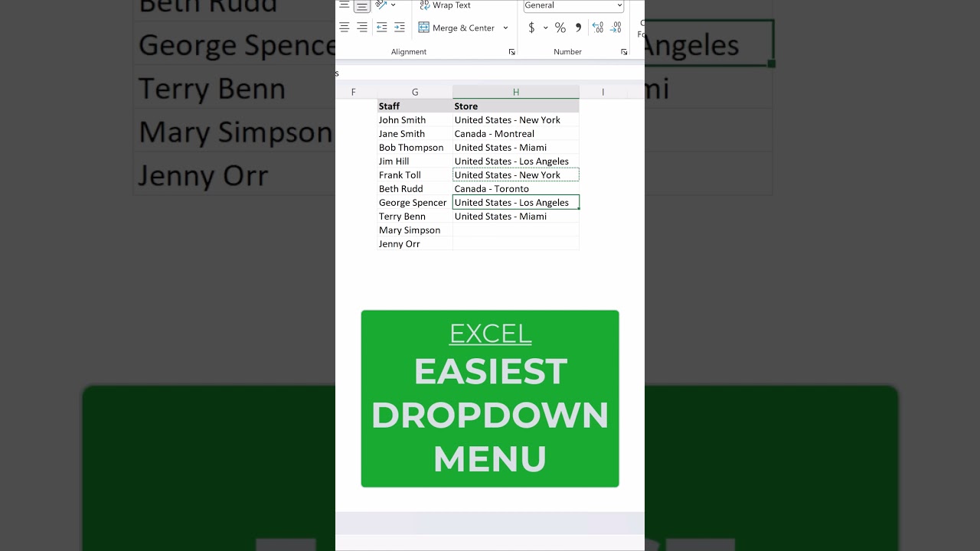
Task: Click into the formula bar
Action: 490,73
